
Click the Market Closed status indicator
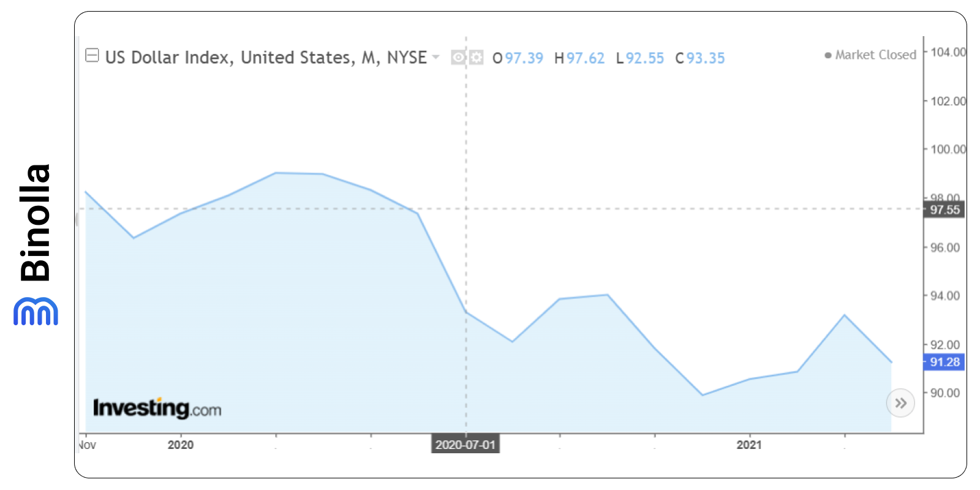pyautogui.click(x=870, y=55)
